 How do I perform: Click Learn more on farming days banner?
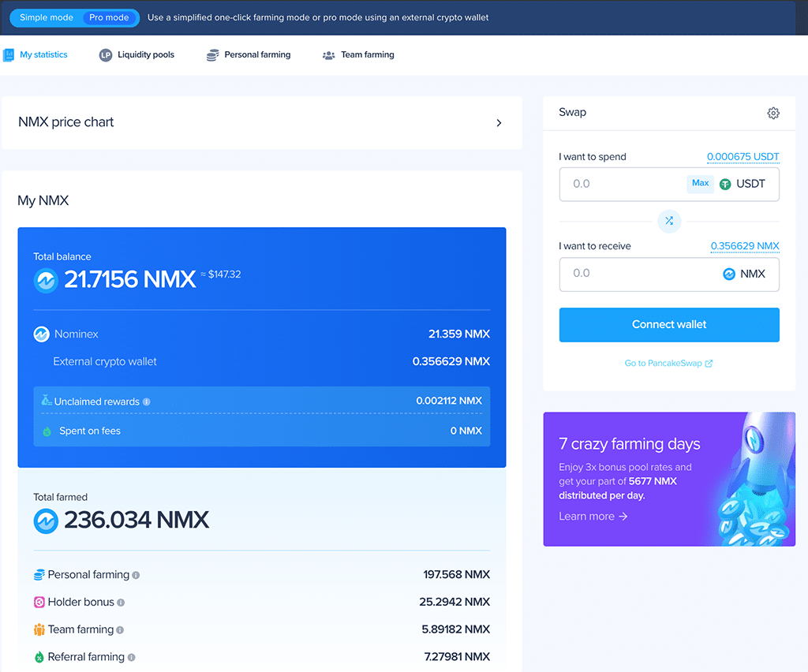593,516
